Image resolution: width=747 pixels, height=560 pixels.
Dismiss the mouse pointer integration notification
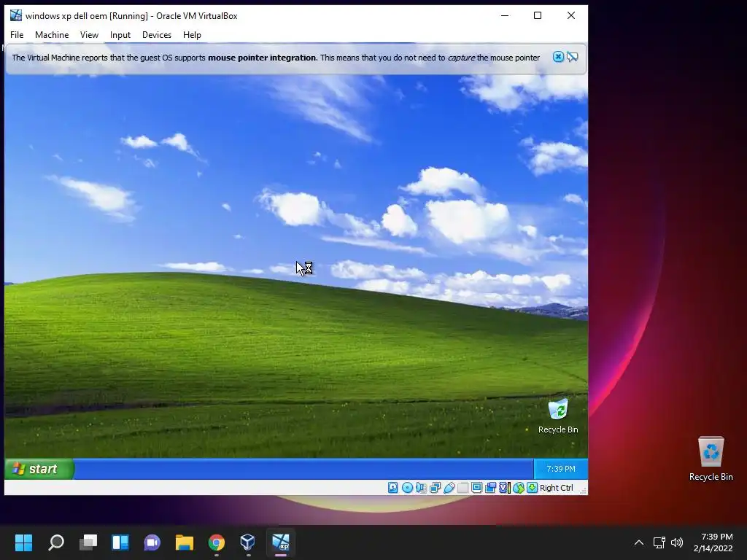[x=558, y=57]
